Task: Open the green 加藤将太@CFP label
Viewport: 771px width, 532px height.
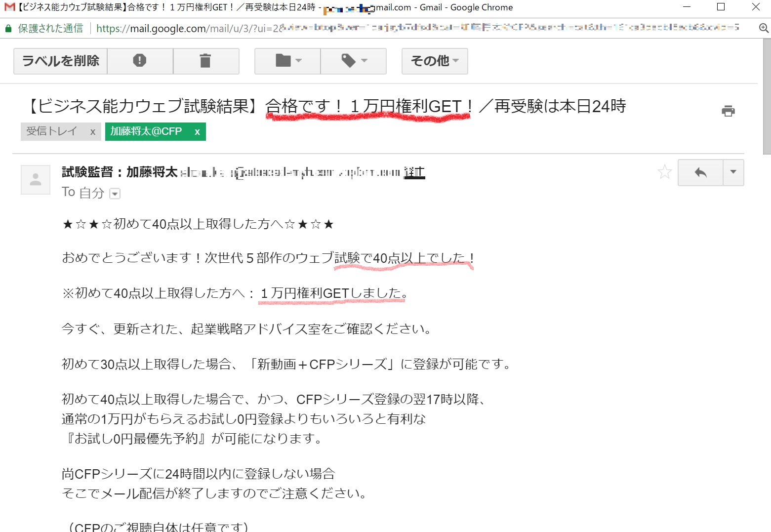Action: coord(146,131)
